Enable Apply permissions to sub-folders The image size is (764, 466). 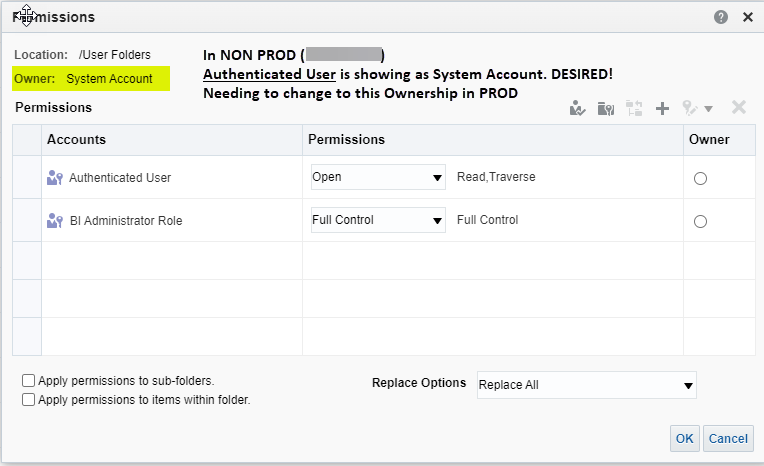(29, 380)
